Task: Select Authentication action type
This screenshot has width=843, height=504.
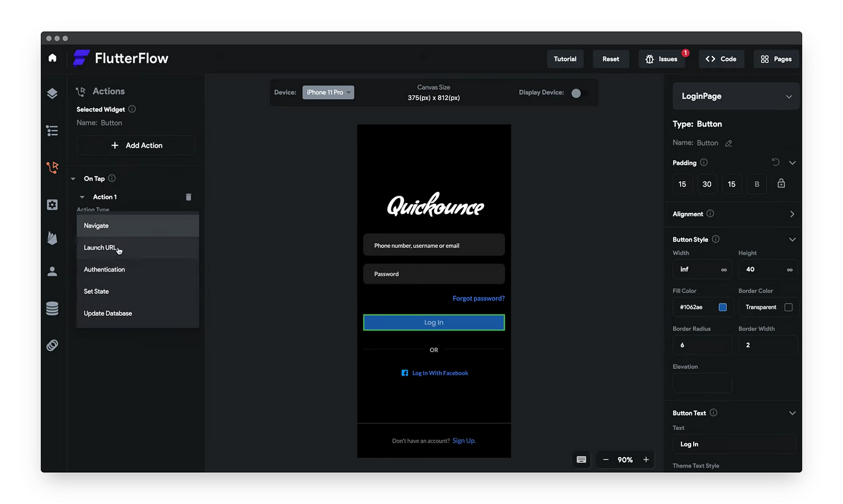Action: pyautogui.click(x=138, y=269)
